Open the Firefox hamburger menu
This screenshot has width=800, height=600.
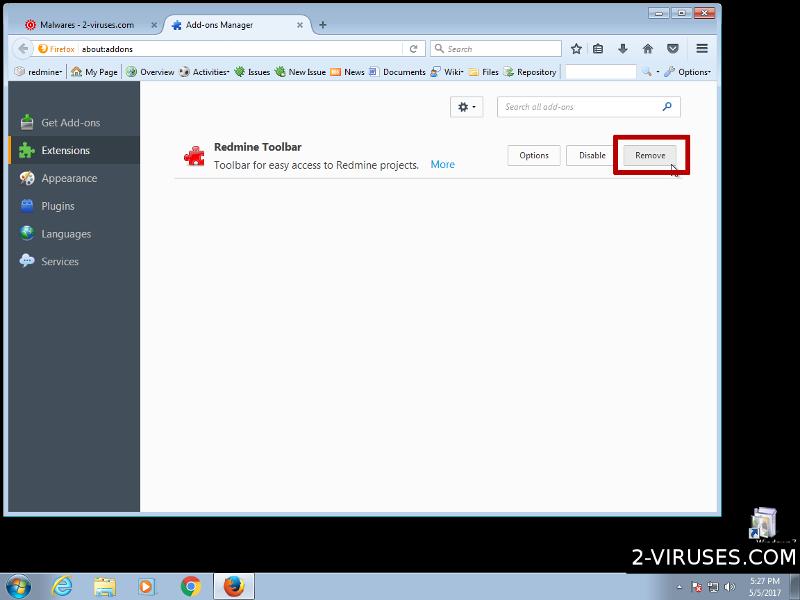pos(702,48)
